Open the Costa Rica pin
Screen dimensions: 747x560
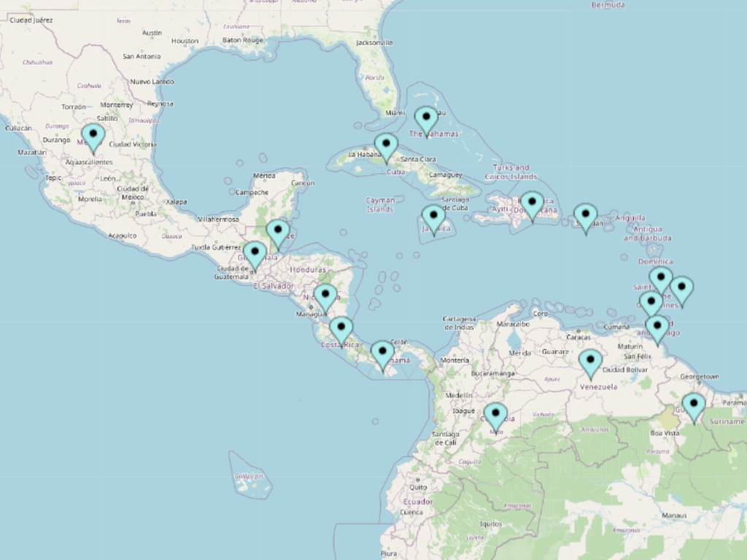pos(341,329)
